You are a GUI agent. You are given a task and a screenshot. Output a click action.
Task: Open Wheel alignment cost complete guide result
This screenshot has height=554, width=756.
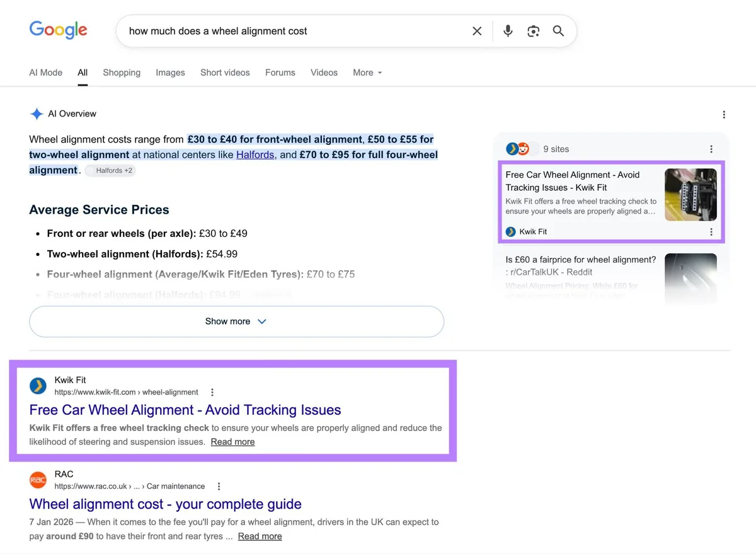click(x=165, y=504)
